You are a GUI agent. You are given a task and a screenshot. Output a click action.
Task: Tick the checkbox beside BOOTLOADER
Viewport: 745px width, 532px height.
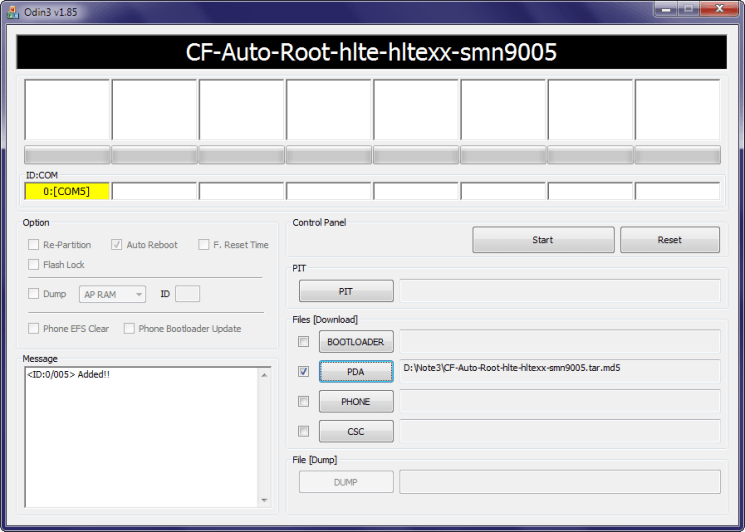point(303,342)
